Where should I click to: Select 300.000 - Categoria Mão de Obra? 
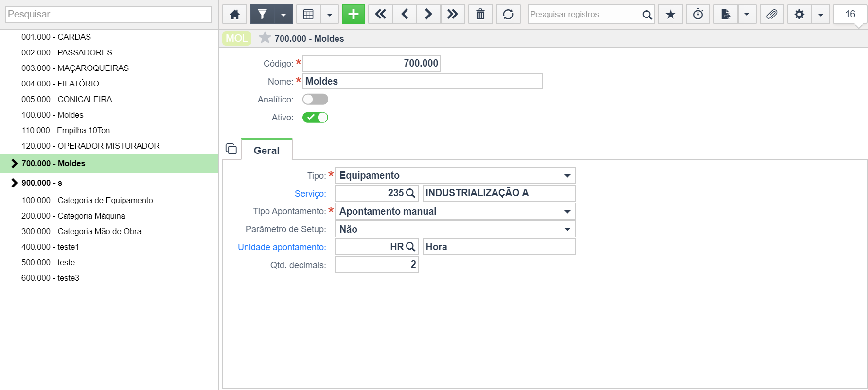[x=81, y=231]
